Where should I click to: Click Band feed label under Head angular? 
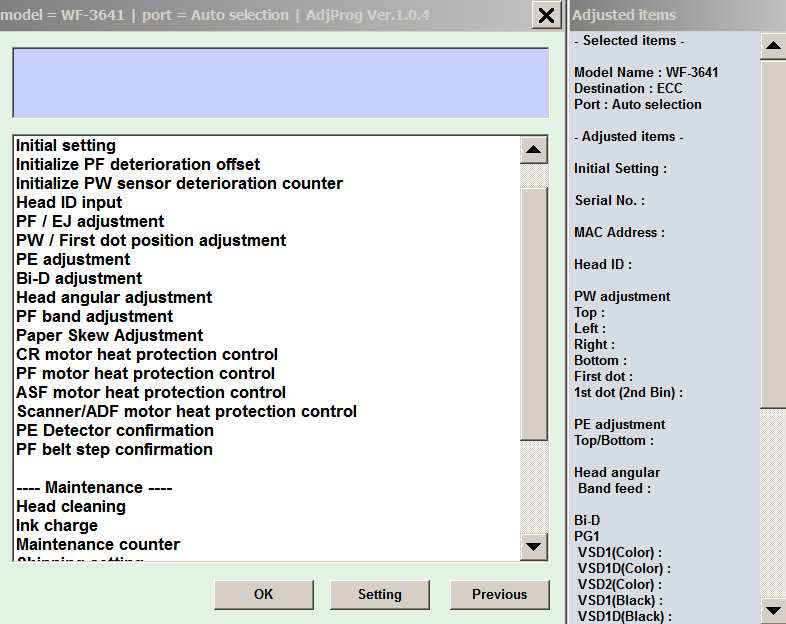[615, 489]
